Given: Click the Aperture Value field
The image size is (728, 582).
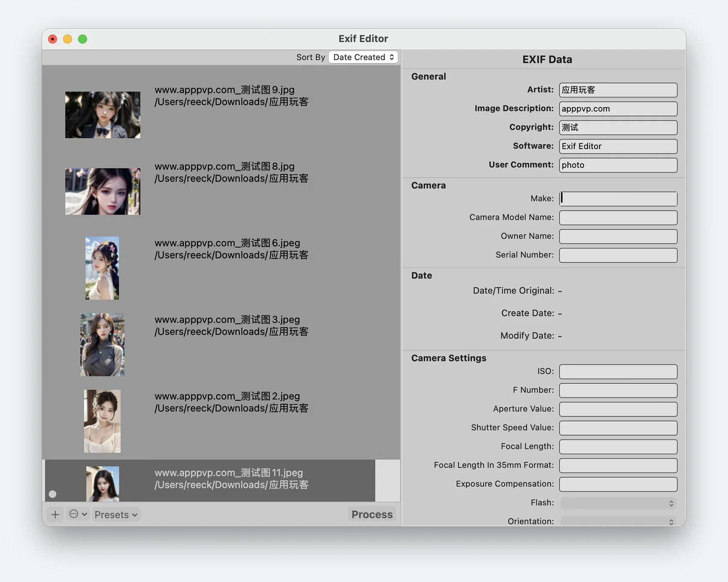Looking at the screenshot, I should pos(618,409).
